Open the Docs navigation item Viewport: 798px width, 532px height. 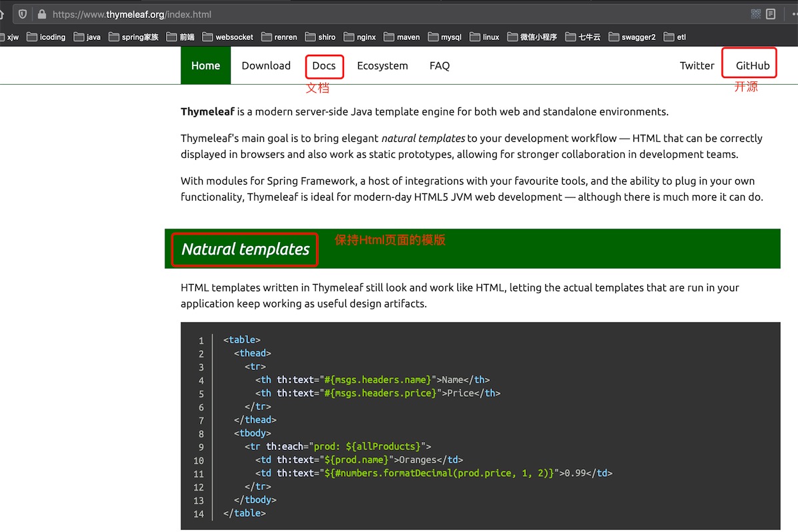[324, 66]
